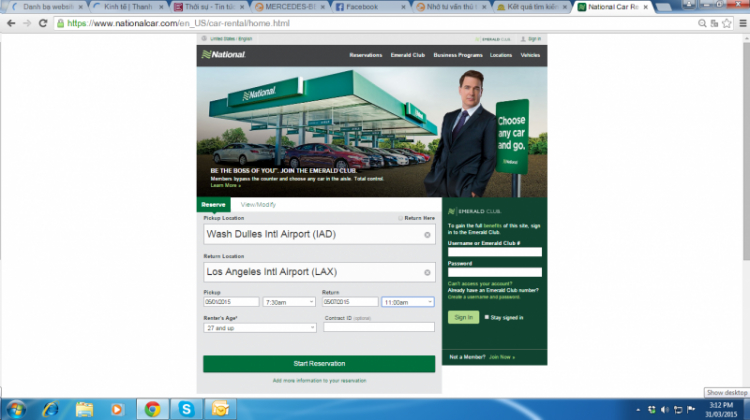Open the Chrome menu with the hamburger icon
This screenshot has height=420, width=750.
[743, 23]
